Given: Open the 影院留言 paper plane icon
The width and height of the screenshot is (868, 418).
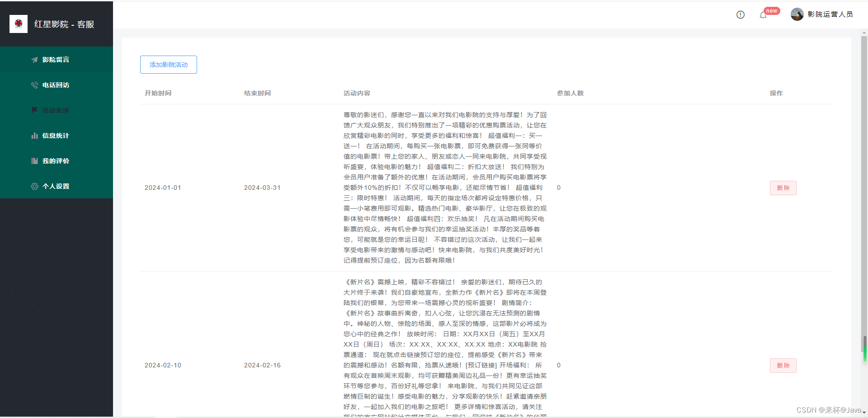Looking at the screenshot, I should click(34, 60).
